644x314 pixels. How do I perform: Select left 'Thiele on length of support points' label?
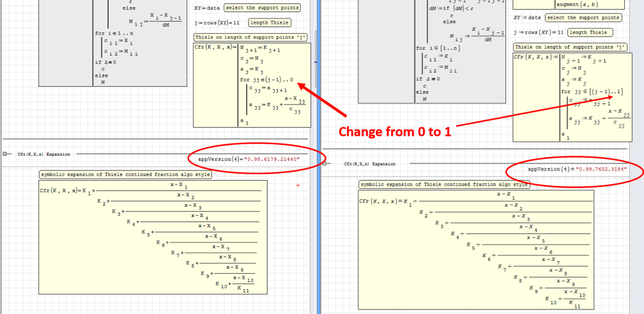pyautogui.click(x=252, y=37)
